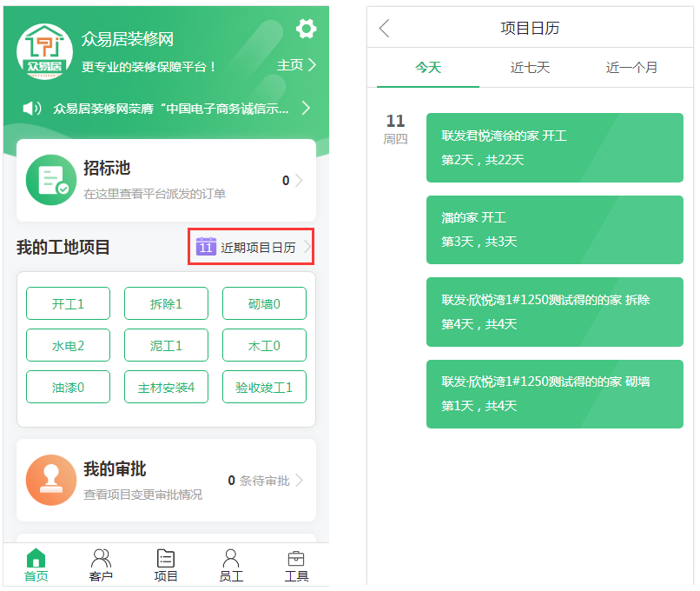This screenshot has height=591, width=700.
Task: Switch to the 近七天 tab
Action: 530,68
